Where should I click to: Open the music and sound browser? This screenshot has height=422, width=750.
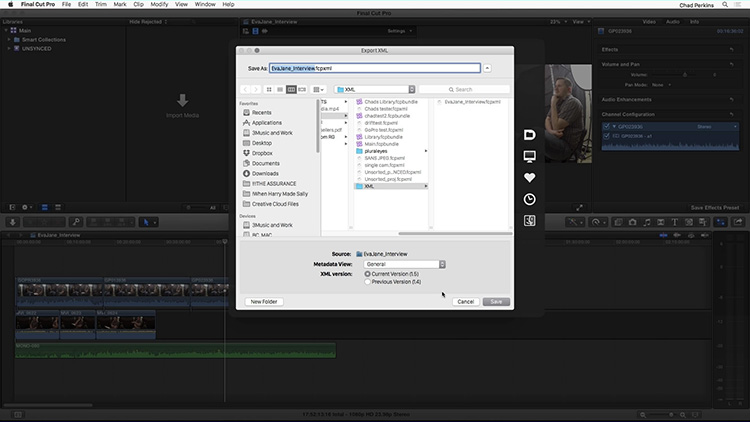coord(647,222)
